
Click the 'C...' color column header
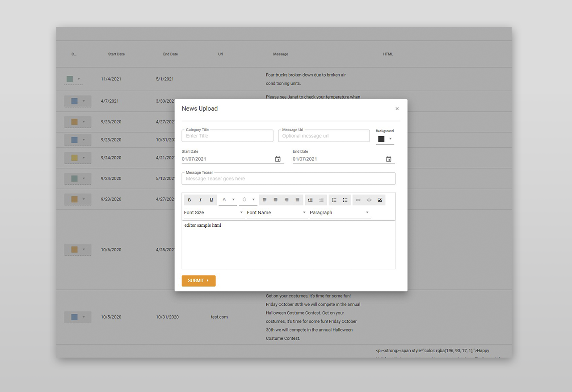pos(74,54)
